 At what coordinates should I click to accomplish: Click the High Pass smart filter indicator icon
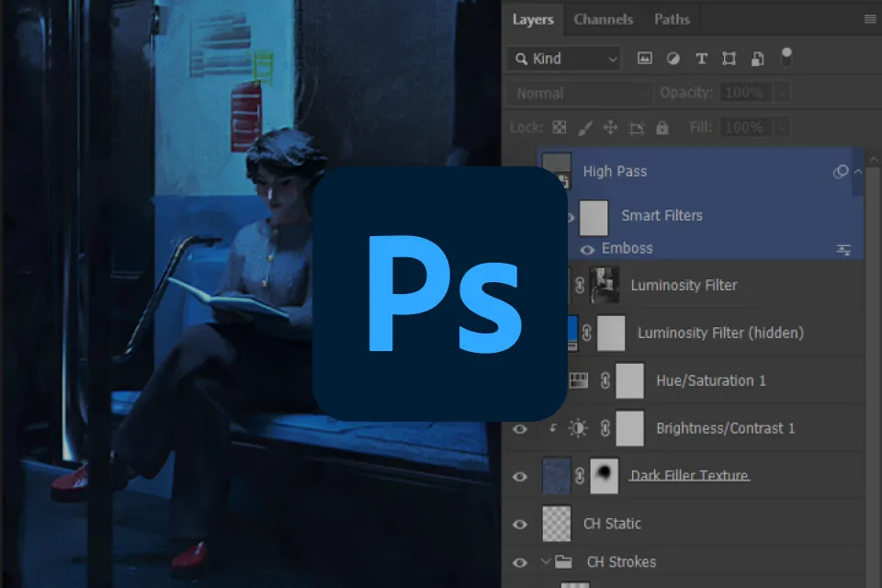click(x=841, y=171)
